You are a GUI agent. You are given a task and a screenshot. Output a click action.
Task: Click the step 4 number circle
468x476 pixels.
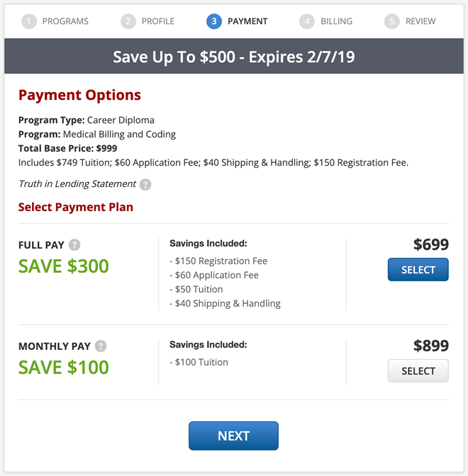pyautogui.click(x=307, y=21)
